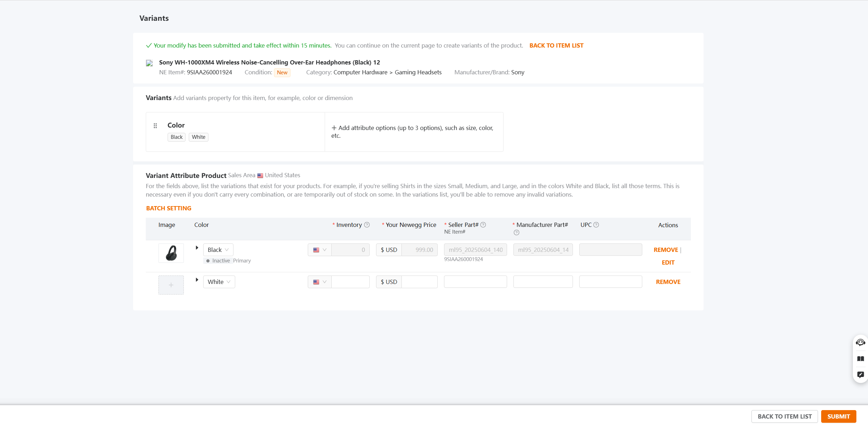Click the product image placeholder icon
The width and height of the screenshot is (868, 427).
point(149,63)
